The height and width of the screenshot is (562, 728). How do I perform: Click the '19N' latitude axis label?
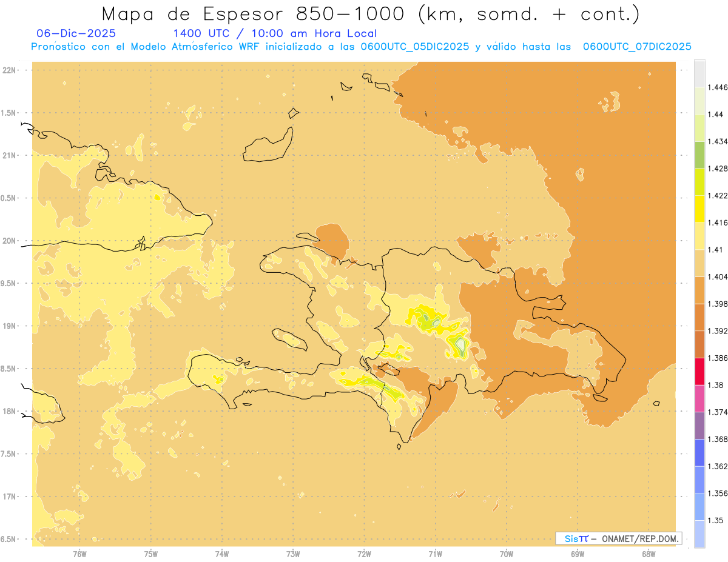[x=8, y=326]
